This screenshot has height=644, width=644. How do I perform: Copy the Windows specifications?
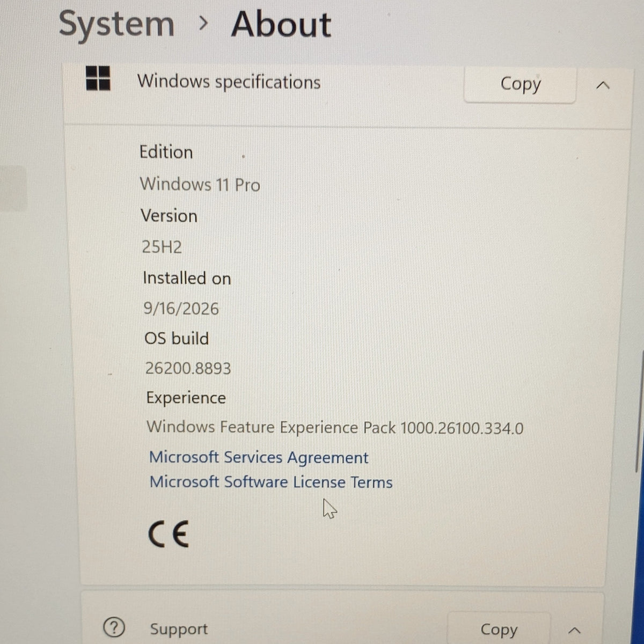point(519,84)
